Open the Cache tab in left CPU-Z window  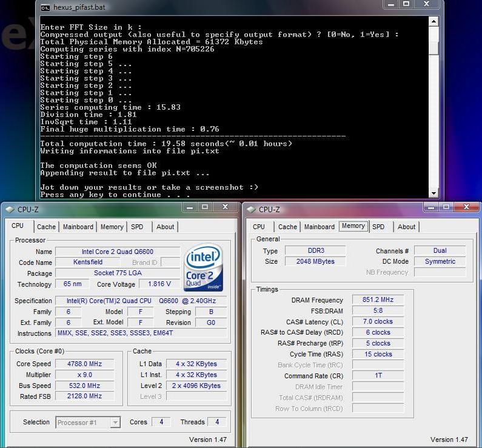[46, 227]
